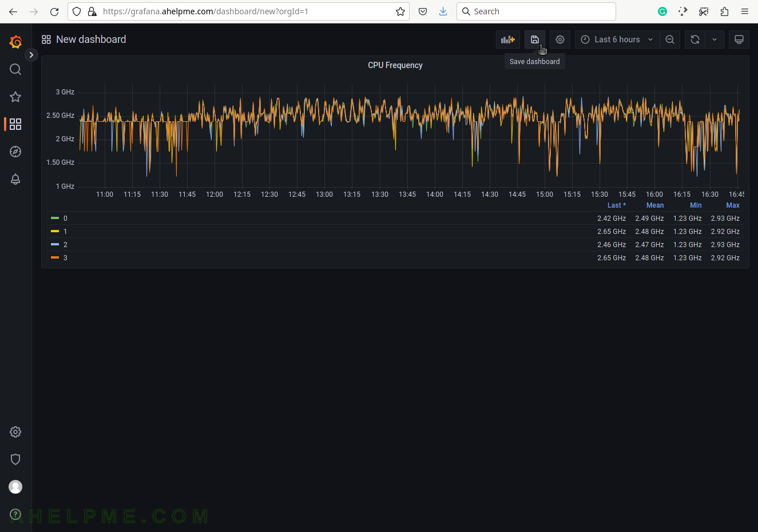The image size is (758, 532).
Task: Open the browser hamburger menu
Action: tap(745, 11)
